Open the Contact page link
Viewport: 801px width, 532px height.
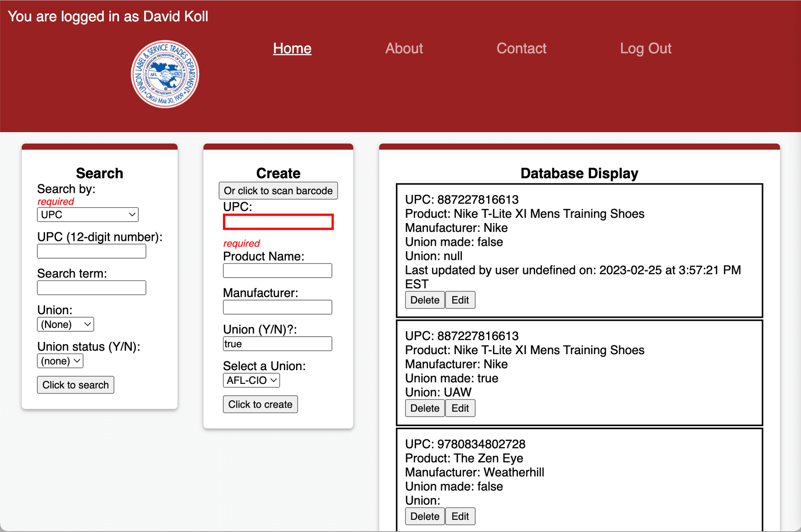[x=521, y=48]
